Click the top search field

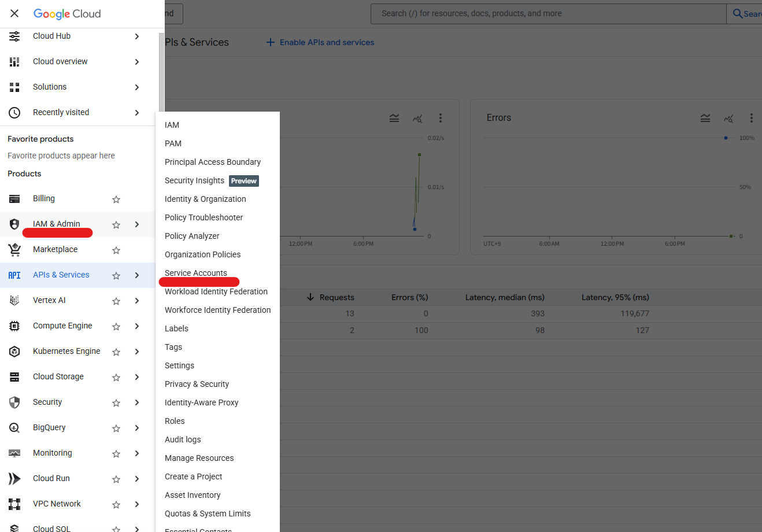point(548,13)
